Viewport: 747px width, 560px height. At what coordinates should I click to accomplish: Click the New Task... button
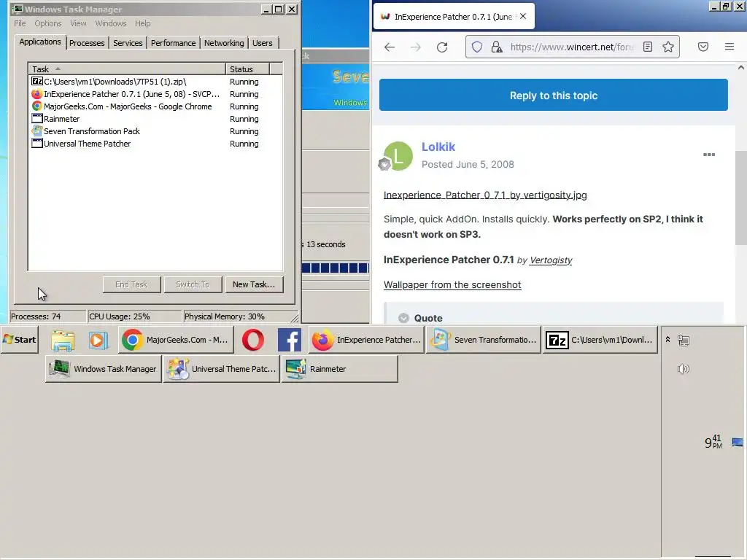(x=254, y=284)
